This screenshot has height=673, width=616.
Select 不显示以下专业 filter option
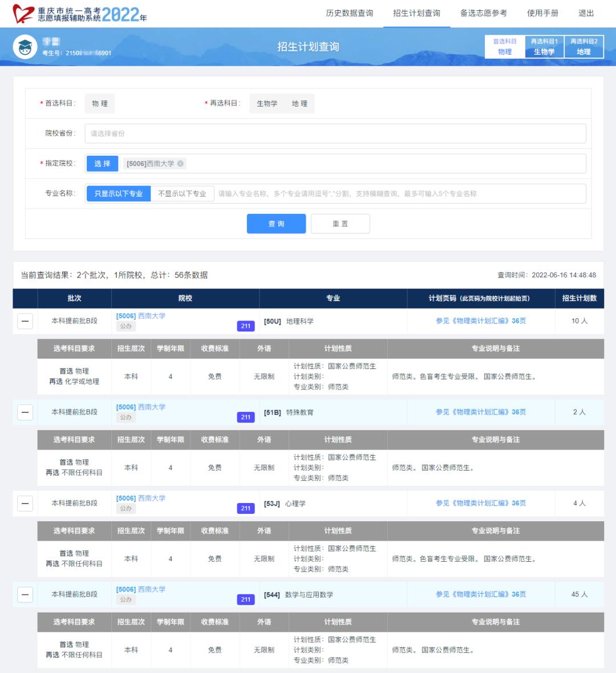click(x=182, y=194)
